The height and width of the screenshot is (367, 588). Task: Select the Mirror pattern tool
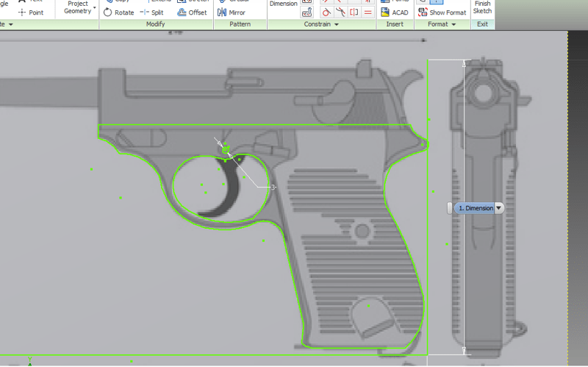(232, 13)
